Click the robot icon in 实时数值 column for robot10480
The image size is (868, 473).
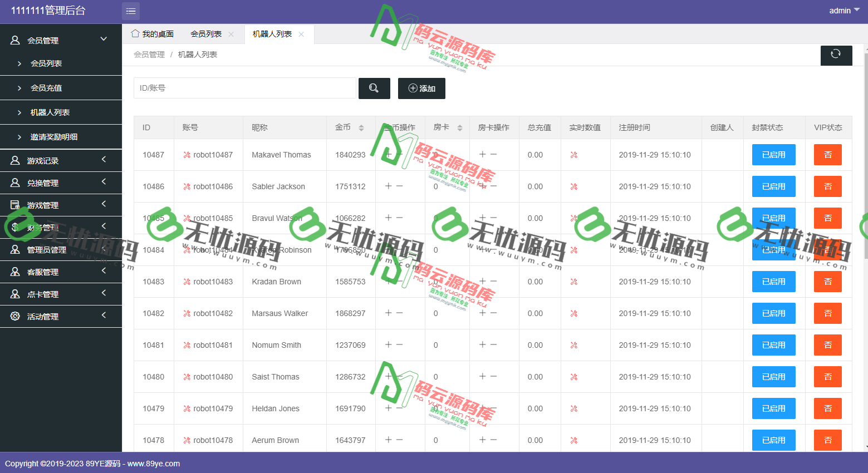click(x=573, y=377)
